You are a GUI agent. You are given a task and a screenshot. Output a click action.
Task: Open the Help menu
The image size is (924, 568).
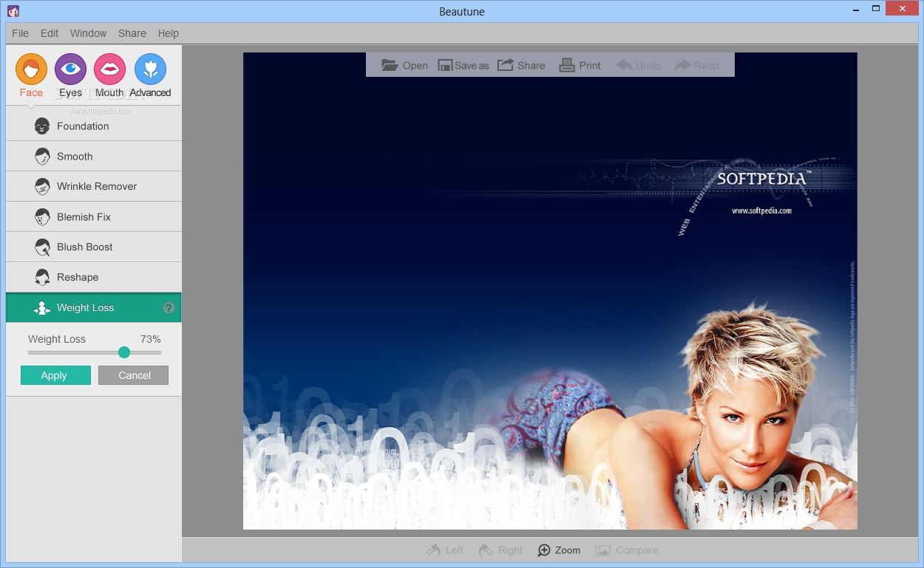click(x=169, y=33)
